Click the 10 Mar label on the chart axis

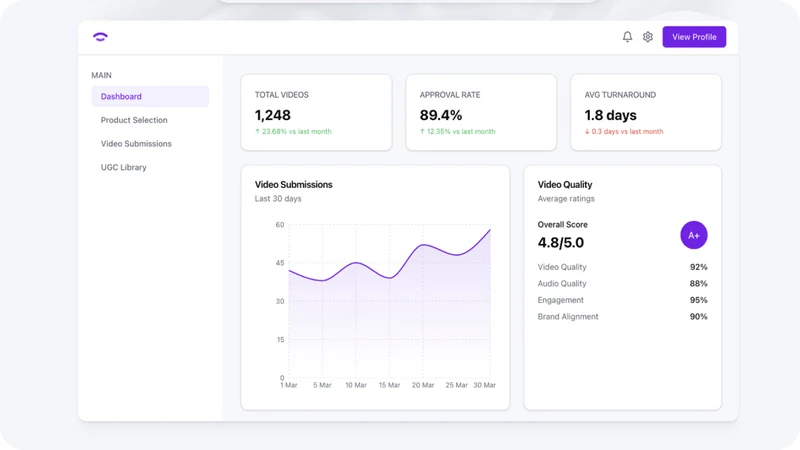coord(356,385)
